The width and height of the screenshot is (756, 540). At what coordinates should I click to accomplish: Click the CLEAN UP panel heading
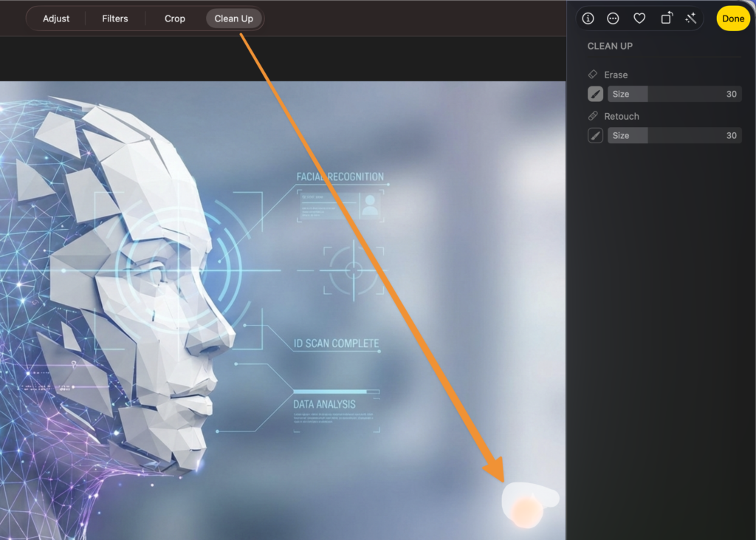point(610,46)
